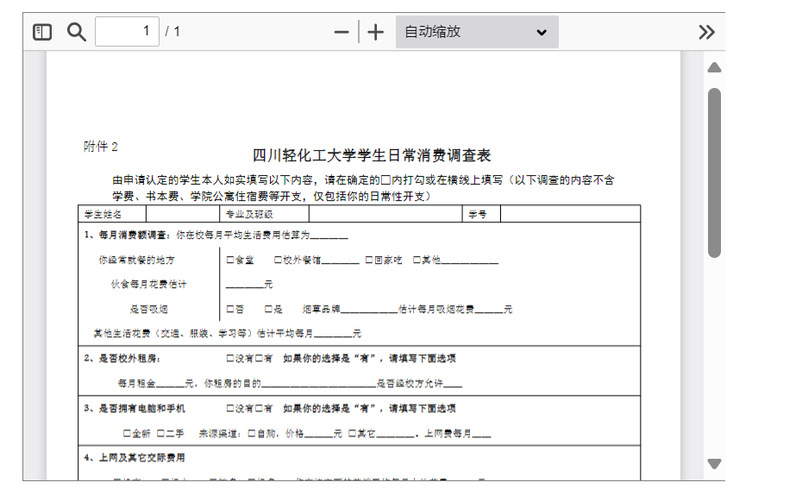Image resolution: width=799 pixels, height=495 pixels.
Task: Click the scrollbar up arrow
Action: (714, 67)
